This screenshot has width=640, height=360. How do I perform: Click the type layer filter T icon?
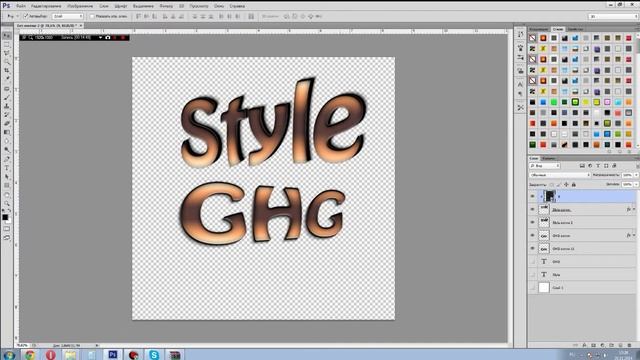[598, 166]
